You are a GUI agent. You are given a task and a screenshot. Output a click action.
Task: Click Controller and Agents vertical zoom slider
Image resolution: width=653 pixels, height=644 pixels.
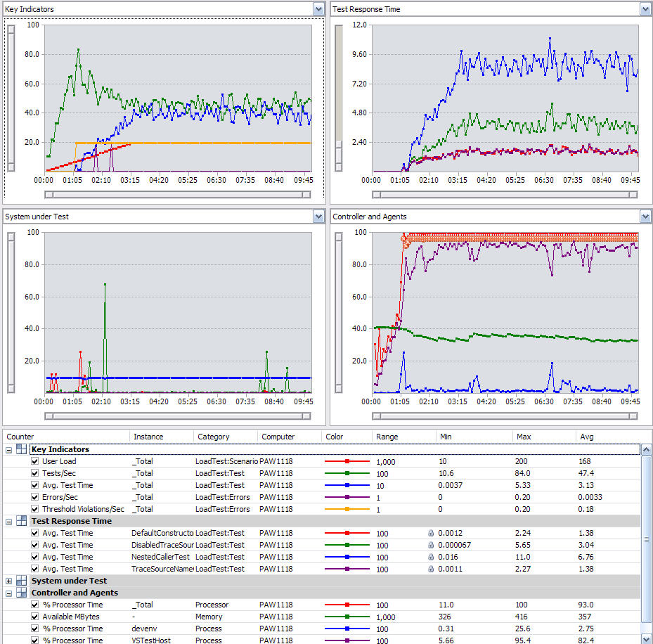(339, 313)
